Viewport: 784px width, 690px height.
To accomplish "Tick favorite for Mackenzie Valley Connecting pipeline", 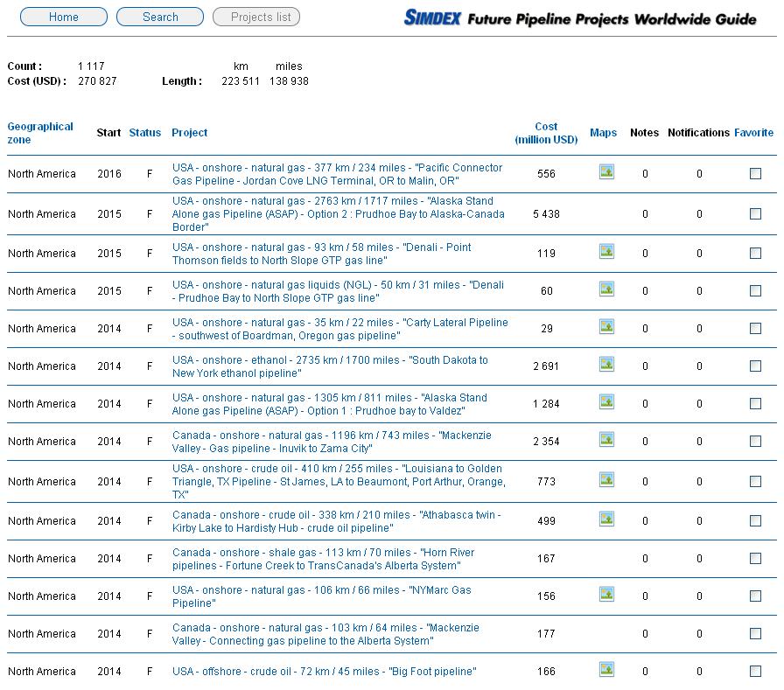I will click(755, 633).
